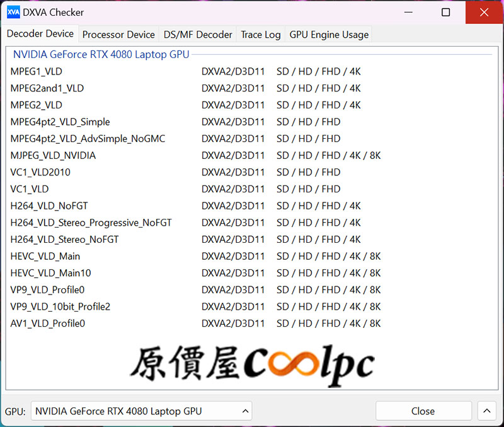Click the Close button
The image size is (504, 427).
[423, 411]
